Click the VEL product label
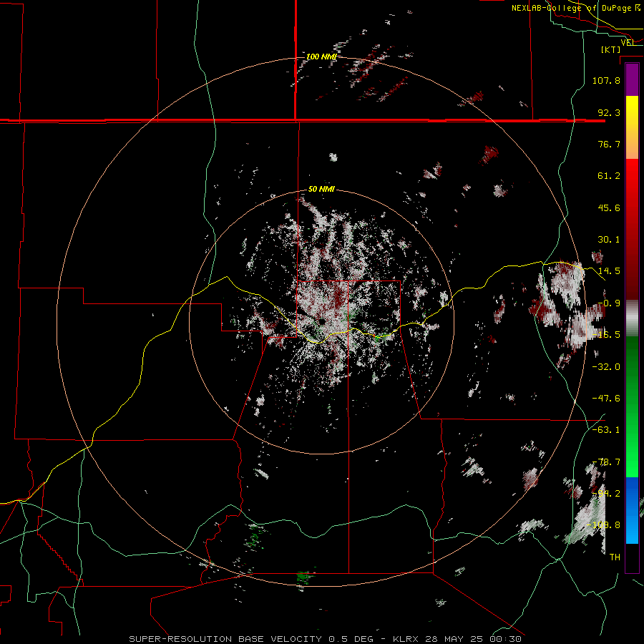 click(628, 42)
